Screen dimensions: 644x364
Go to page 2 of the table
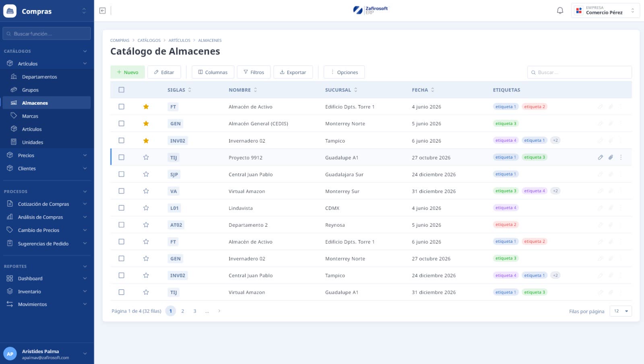point(183,311)
